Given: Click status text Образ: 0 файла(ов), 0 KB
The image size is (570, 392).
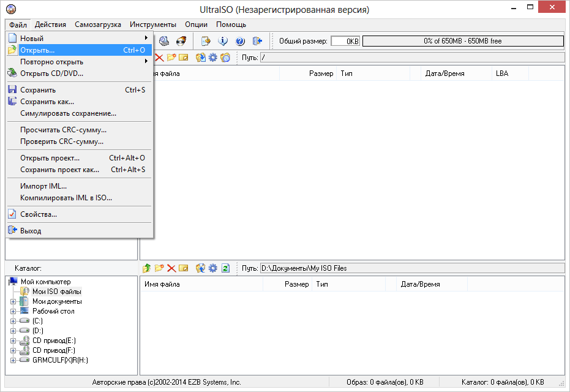Looking at the screenshot, I should coord(385,382).
